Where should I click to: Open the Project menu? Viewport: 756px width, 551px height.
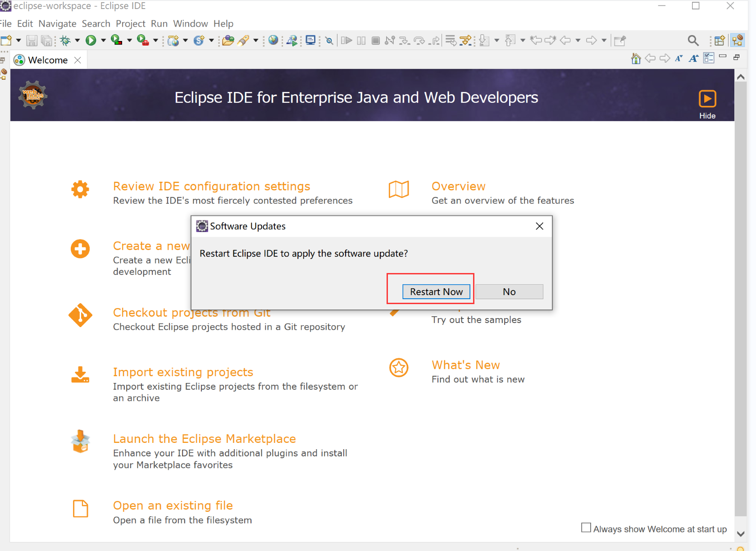(131, 23)
